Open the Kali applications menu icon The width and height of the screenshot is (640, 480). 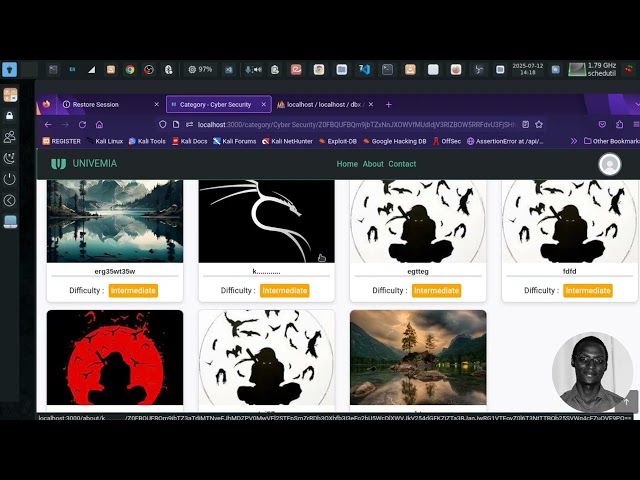coord(9,69)
